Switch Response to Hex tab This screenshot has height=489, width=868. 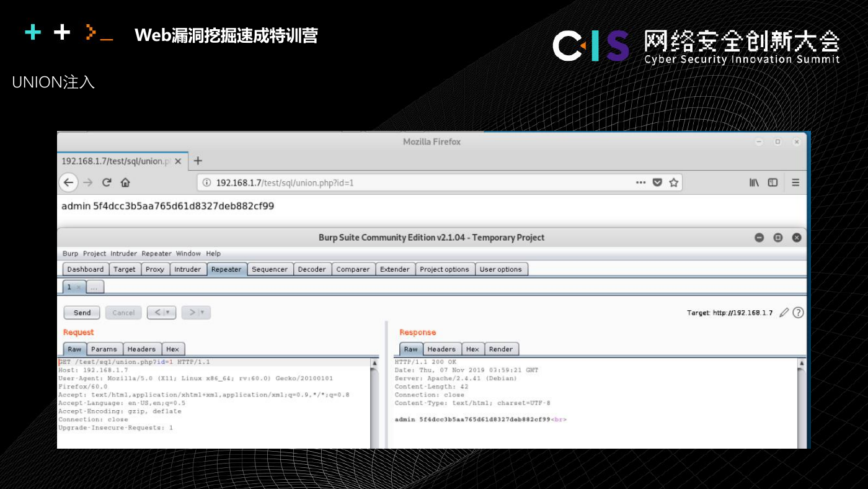click(x=472, y=349)
